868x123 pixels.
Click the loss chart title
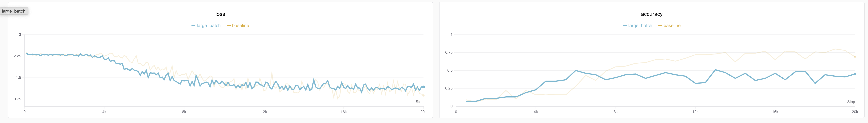[220, 14]
